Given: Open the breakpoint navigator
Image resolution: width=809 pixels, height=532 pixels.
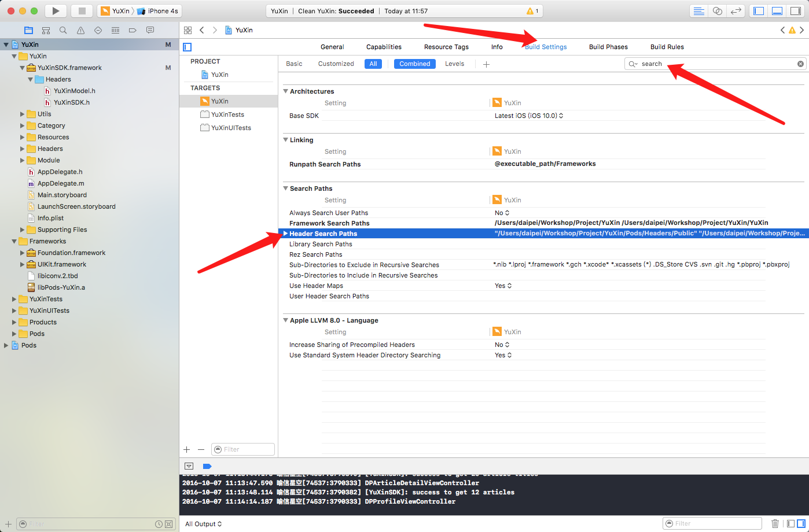Looking at the screenshot, I should [x=133, y=30].
